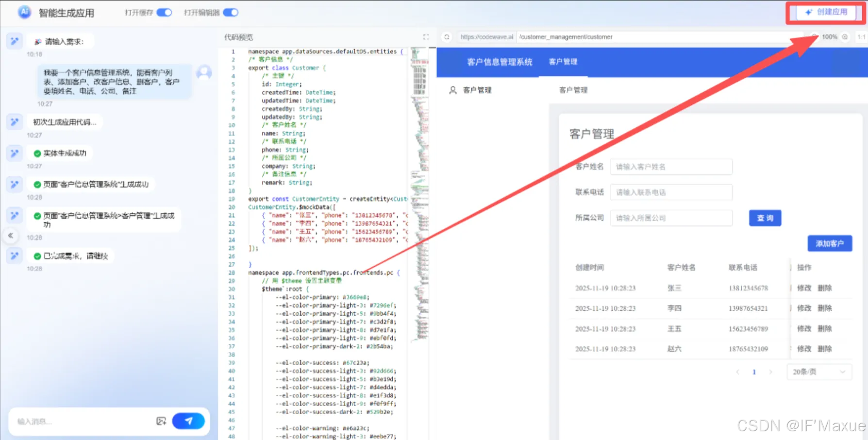Toggle the 打开缓存 switch
Image resolution: width=868 pixels, height=440 pixels.
pyautogui.click(x=164, y=13)
